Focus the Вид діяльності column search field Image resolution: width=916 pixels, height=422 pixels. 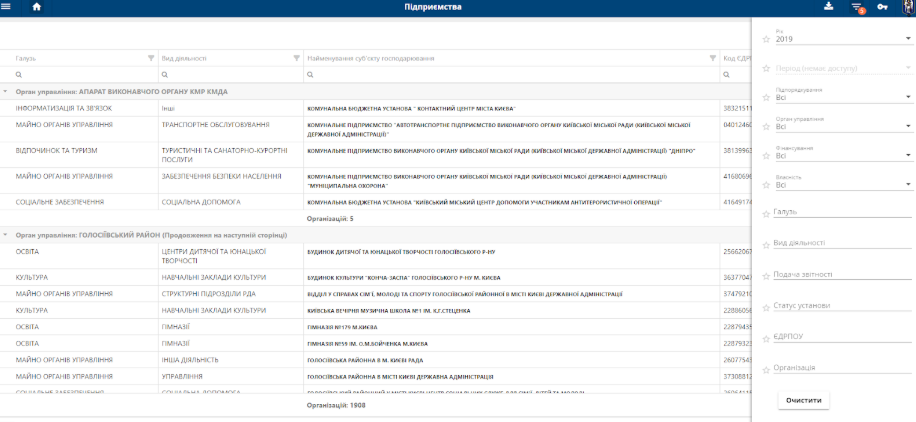click(231, 75)
